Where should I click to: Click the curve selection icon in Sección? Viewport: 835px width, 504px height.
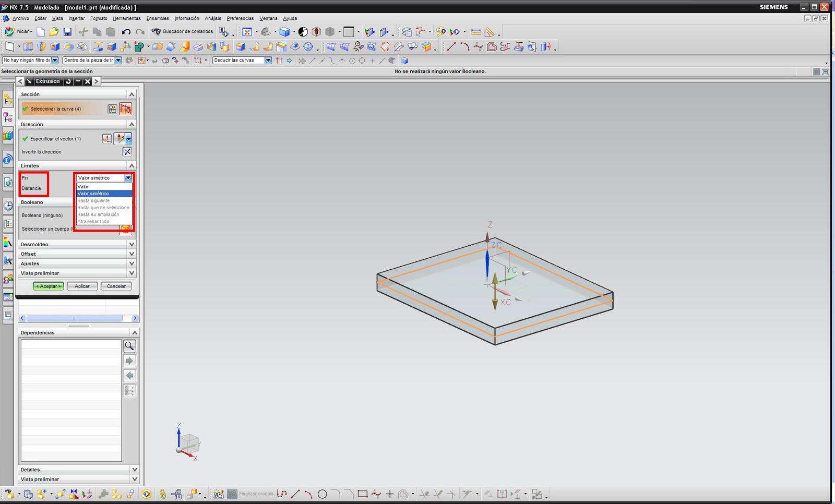tap(126, 109)
